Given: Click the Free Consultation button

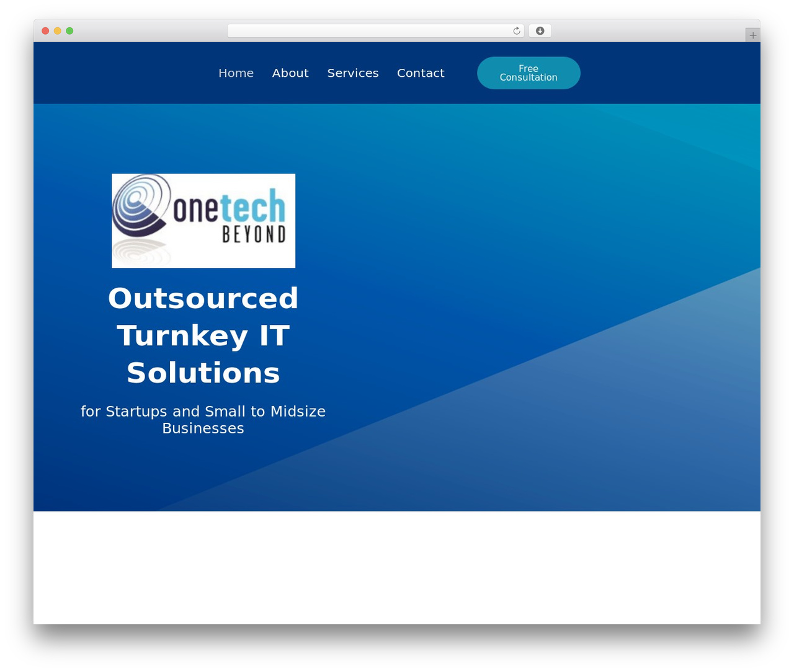Looking at the screenshot, I should (x=529, y=73).
